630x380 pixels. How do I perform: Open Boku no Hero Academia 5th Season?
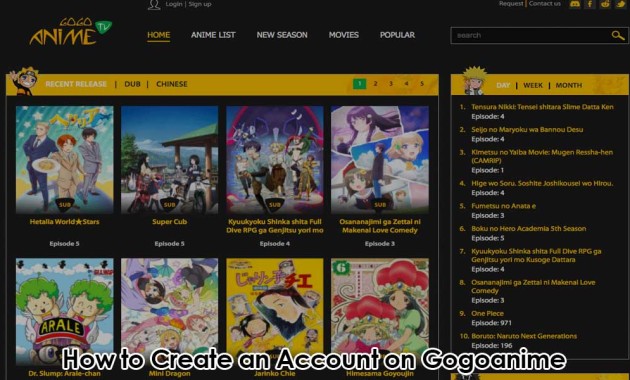[529, 229]
